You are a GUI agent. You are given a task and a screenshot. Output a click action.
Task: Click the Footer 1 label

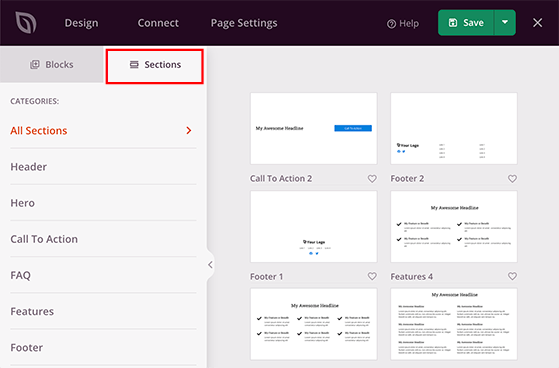tap(266, 276)
